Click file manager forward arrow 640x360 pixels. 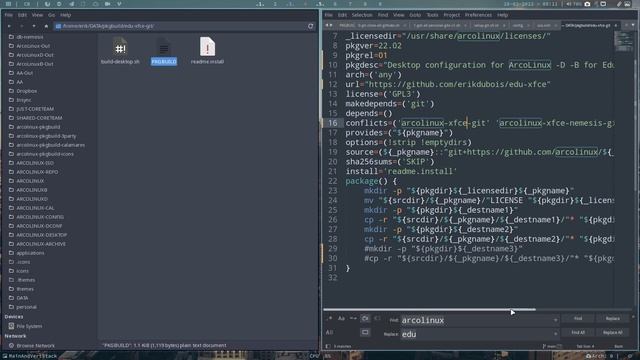22,26
